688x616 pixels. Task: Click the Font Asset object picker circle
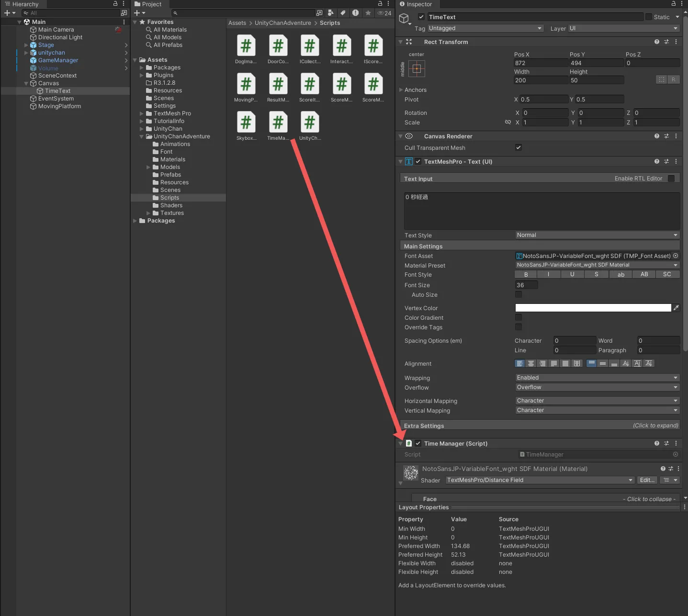676,256
